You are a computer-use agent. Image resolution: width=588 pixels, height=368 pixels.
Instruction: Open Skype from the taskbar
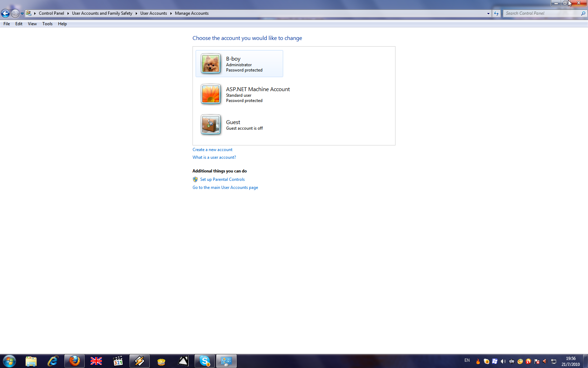point(205,361)
